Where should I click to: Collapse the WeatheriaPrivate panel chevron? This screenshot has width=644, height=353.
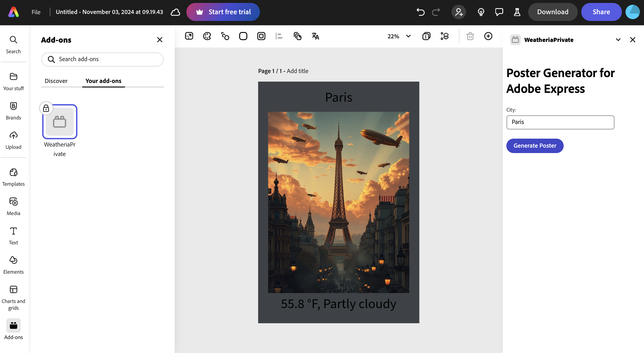tap(618, 40)
